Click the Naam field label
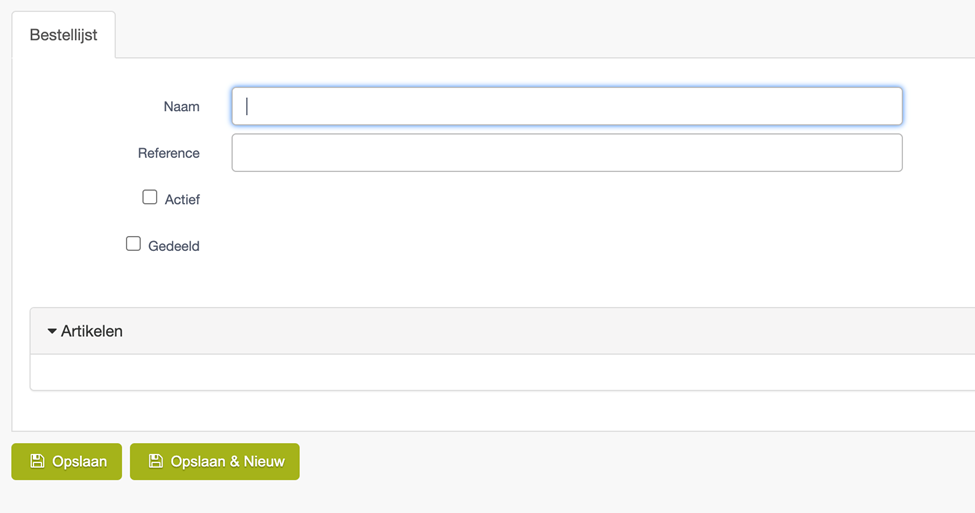This screenshot has width=975, height=513. 182,107
